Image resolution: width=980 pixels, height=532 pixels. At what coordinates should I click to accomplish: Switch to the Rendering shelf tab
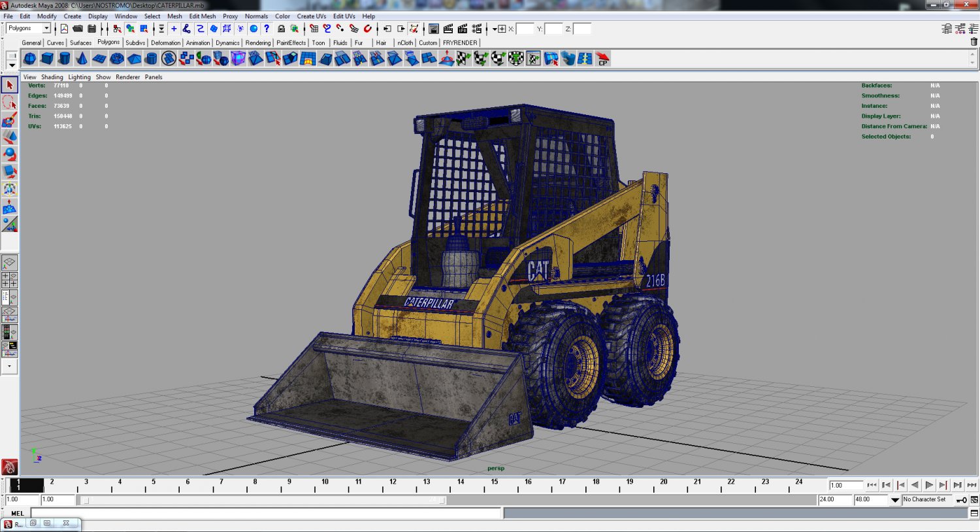(258, 43)
